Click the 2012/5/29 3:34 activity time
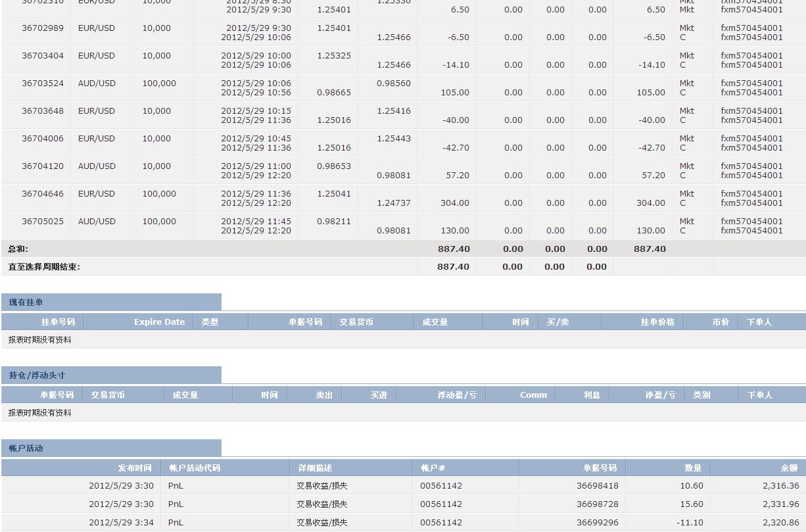This screenshot has height=532, width=806. tap(121, 523)
